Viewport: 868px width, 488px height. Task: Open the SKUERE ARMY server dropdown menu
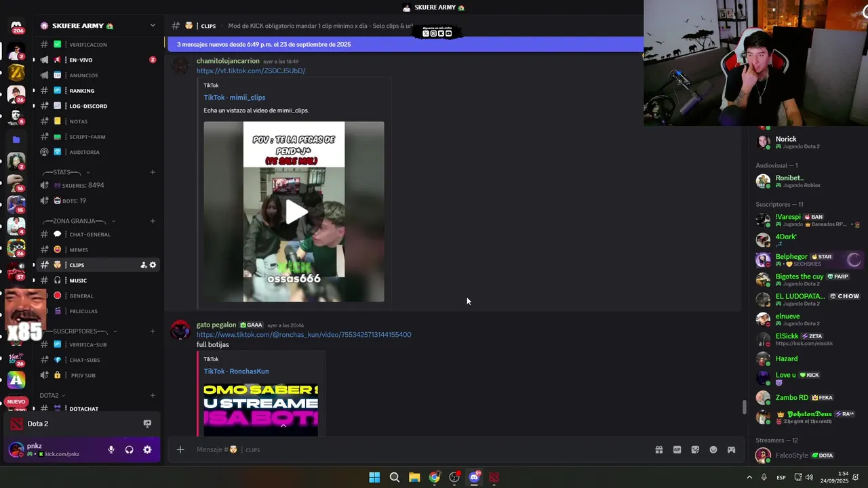tap(153, 26)
